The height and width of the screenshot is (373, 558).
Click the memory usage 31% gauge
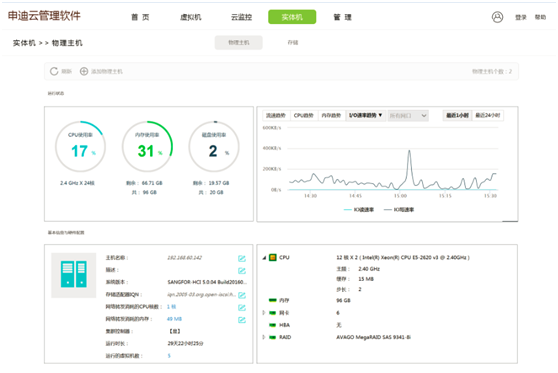[147, 147]
